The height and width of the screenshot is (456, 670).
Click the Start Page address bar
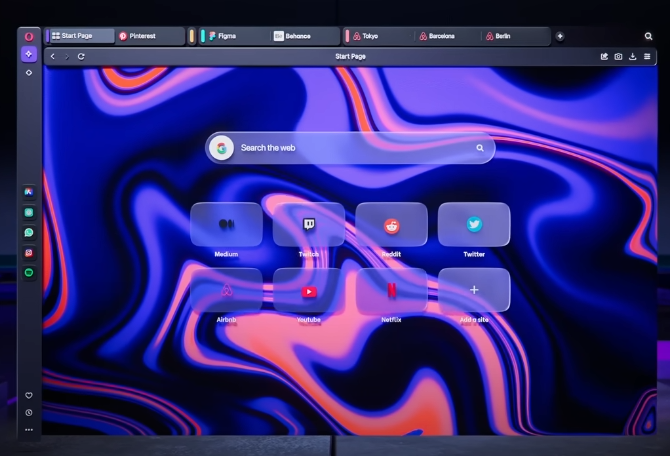(350, 56)
